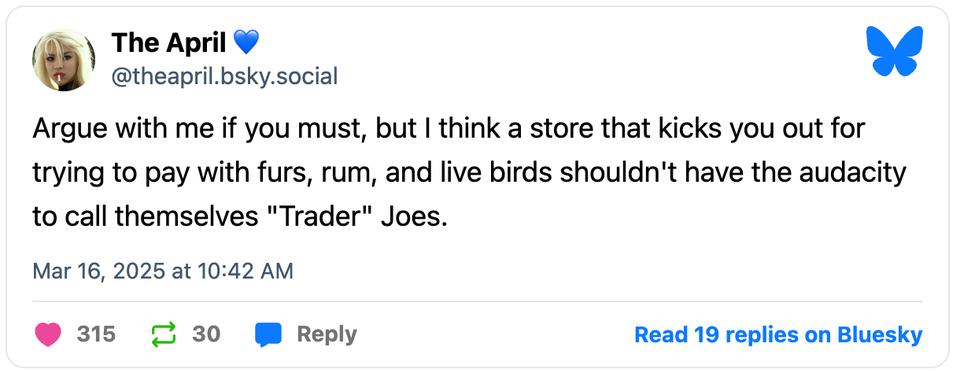Repost using the green arrows icon
Screen dimensions: 960x373
163,334
